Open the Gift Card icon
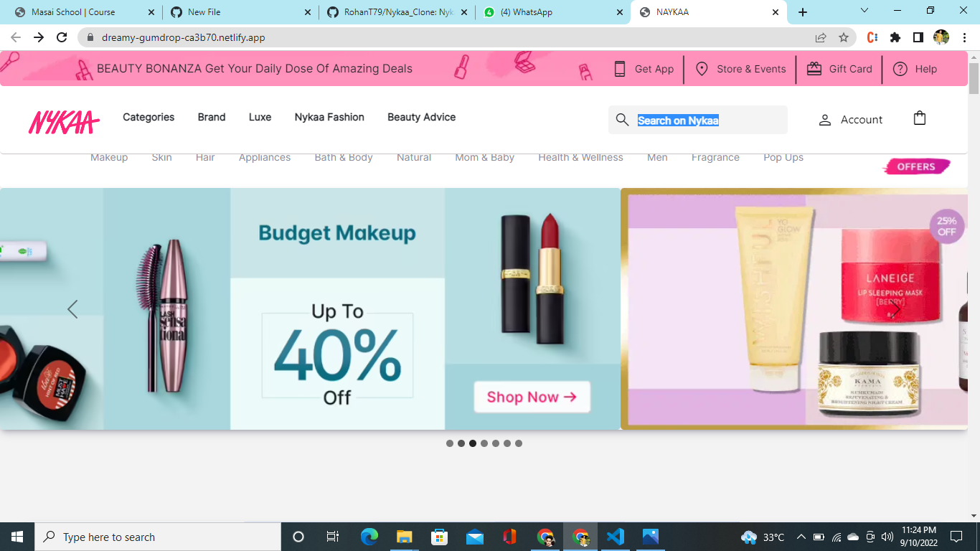Viewport: 980px width, 551px height. click(814, 68)
